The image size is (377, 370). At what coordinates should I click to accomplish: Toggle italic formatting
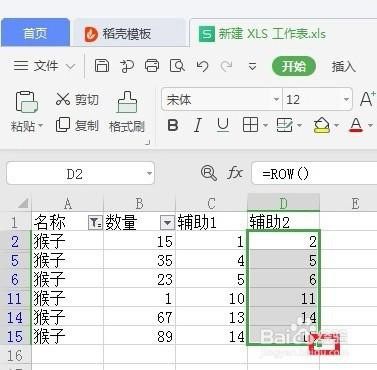(x=198, y=125)
